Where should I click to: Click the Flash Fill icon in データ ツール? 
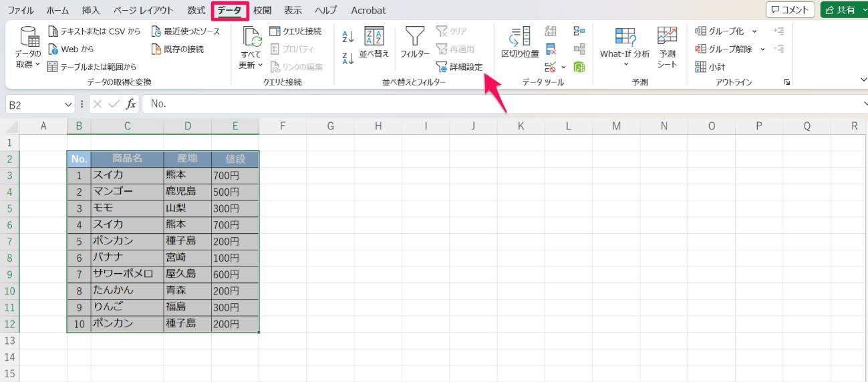[x=551, y=31]
